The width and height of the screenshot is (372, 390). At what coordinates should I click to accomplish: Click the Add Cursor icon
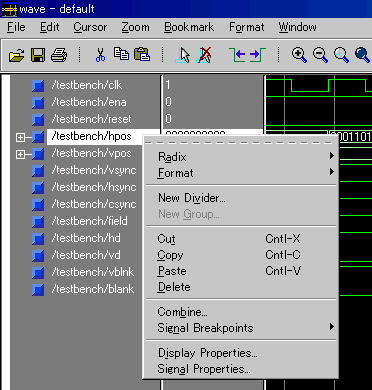pyautogui.click(x=183, y=55)
